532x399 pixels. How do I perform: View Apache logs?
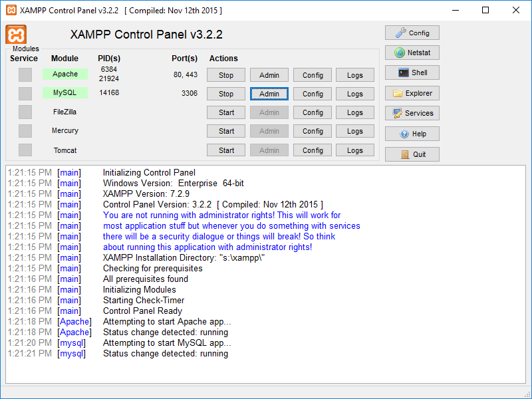pyautogui.click(x=354, y=74)
